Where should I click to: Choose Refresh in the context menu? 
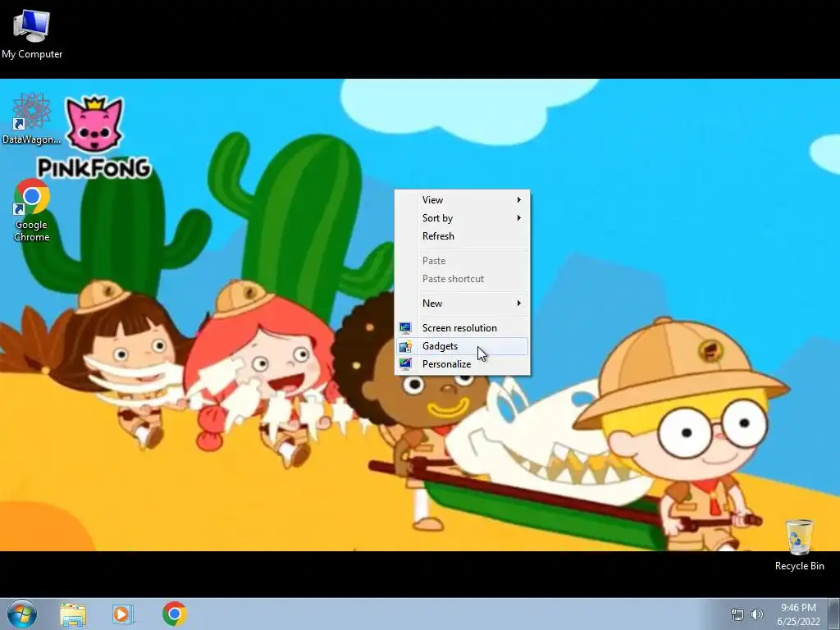pos(463,236)
